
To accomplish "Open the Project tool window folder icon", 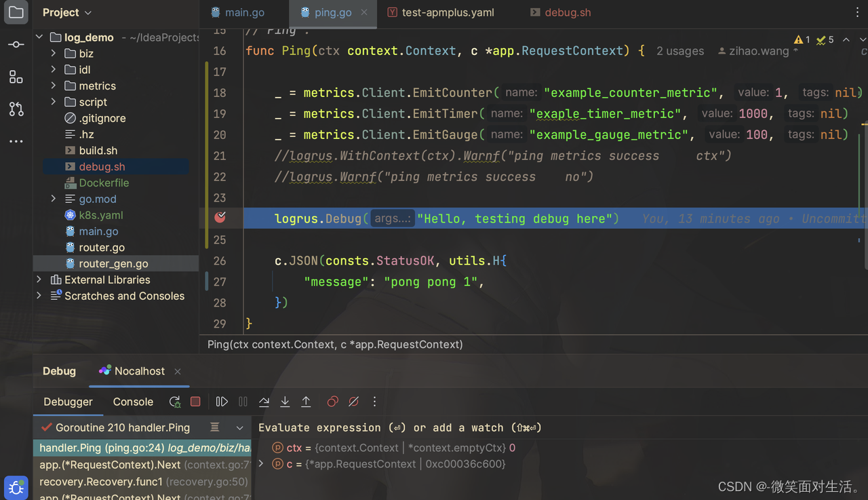I will click(x=16, y=12).
